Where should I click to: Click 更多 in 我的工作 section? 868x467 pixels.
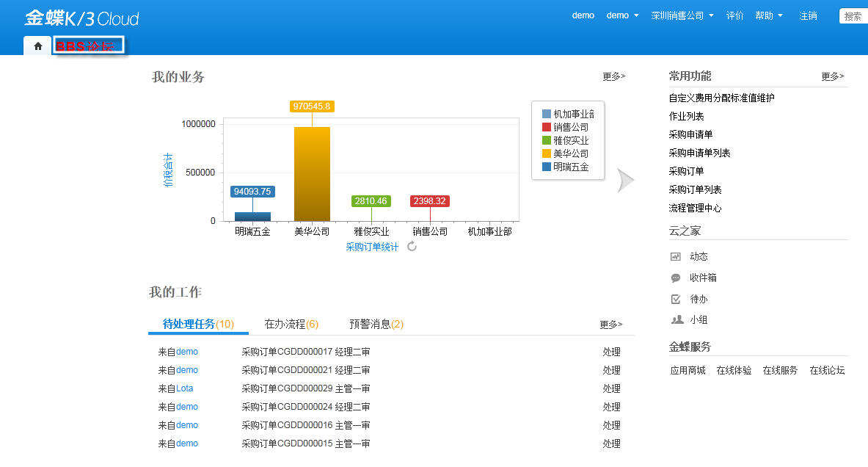(x=611, y=325)
